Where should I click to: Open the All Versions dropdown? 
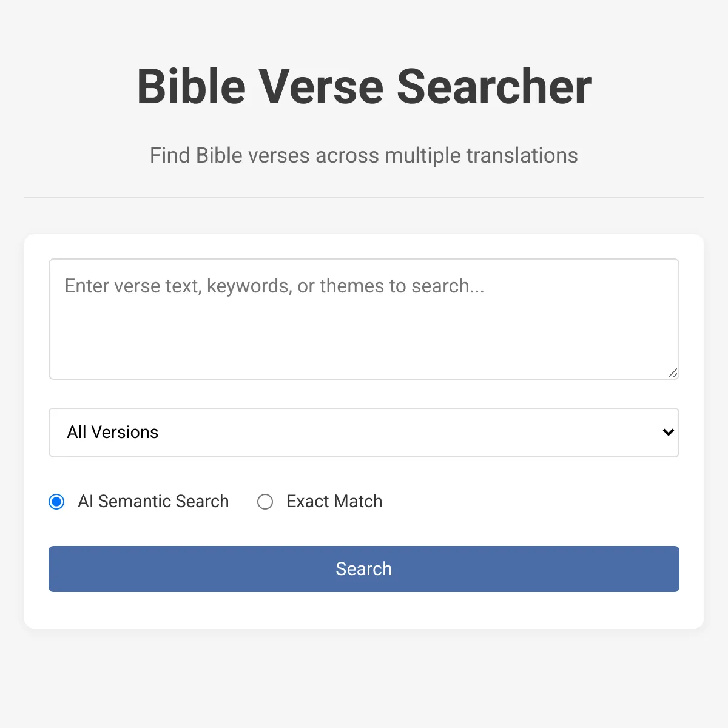[364, 433]
